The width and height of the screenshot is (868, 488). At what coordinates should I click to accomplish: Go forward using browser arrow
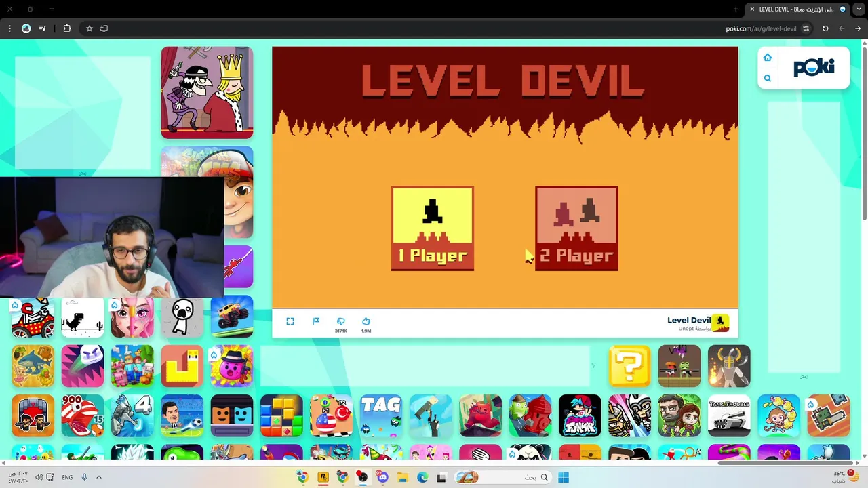[842, 28]
